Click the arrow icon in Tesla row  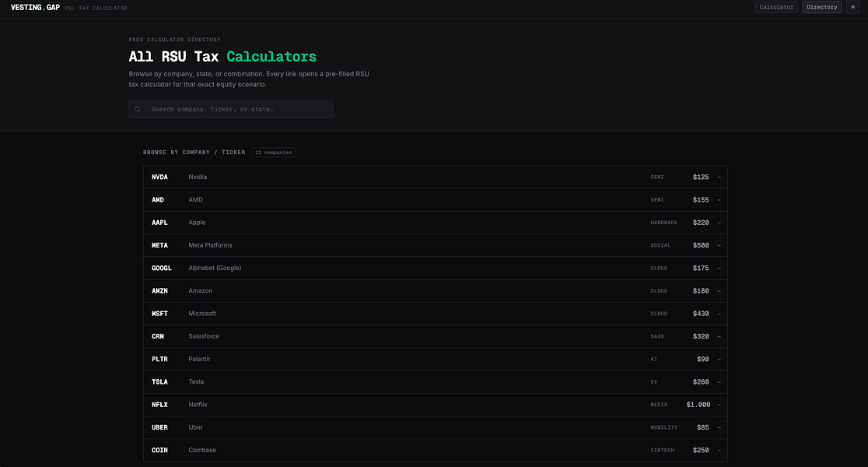click(719, 381)
